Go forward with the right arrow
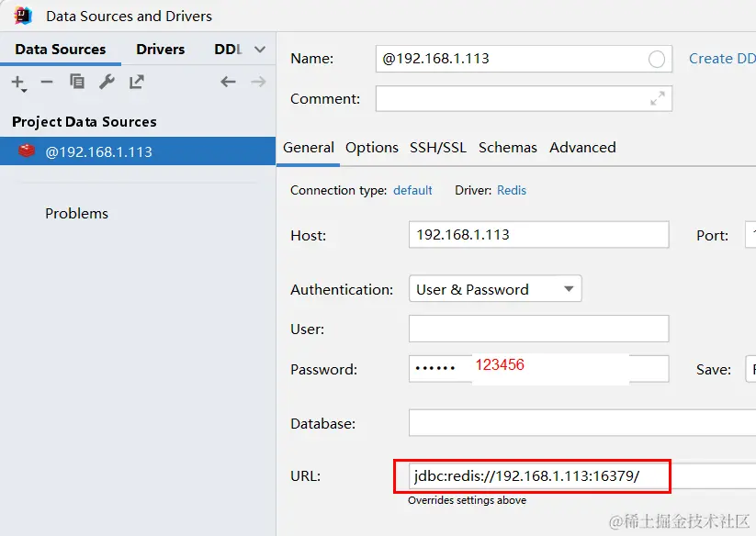The height and width of the screenshot is (536, 756). point(258,82)
